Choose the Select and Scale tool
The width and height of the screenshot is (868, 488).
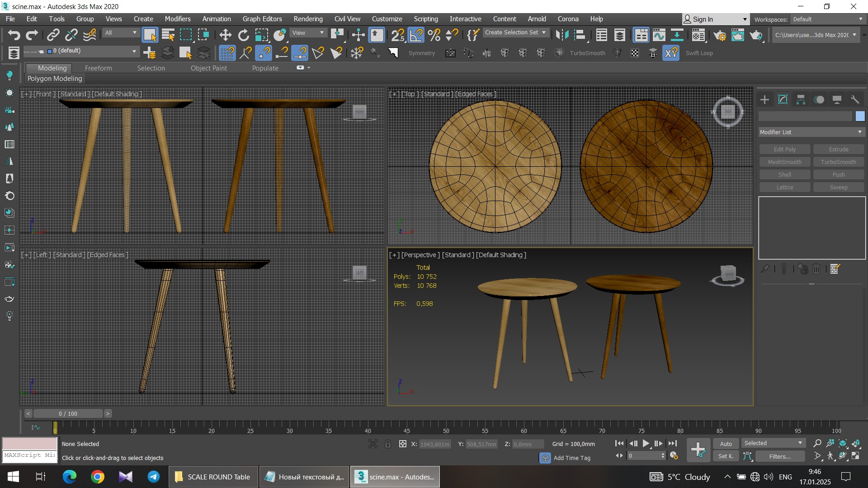(261, 35)
